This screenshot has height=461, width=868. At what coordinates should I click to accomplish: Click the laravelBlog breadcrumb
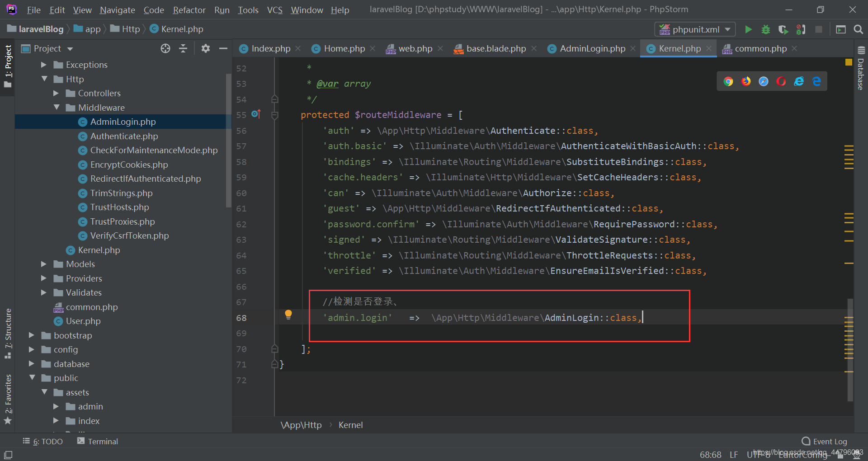pyautogui.click(x=36, y=29)
